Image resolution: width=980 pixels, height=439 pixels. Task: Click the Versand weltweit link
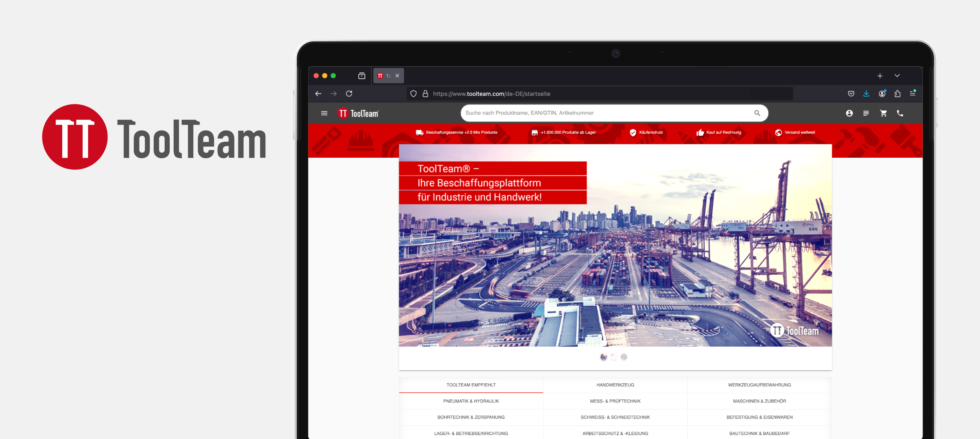(799, 133)
